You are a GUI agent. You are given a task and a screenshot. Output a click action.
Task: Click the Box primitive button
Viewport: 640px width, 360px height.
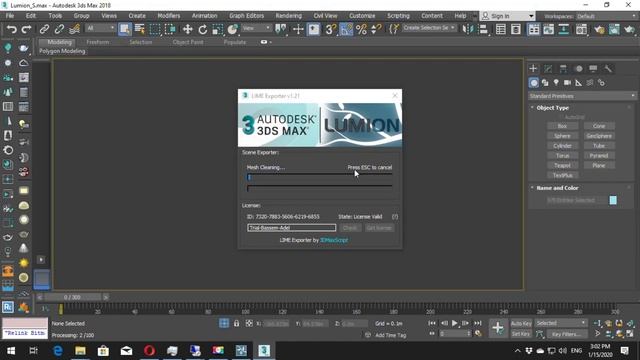tap(562, 126)
